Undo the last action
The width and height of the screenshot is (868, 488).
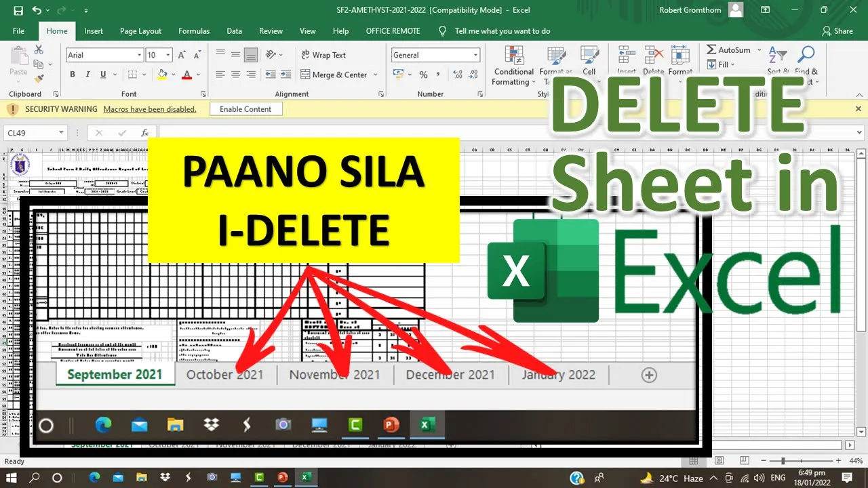point(37,10)
